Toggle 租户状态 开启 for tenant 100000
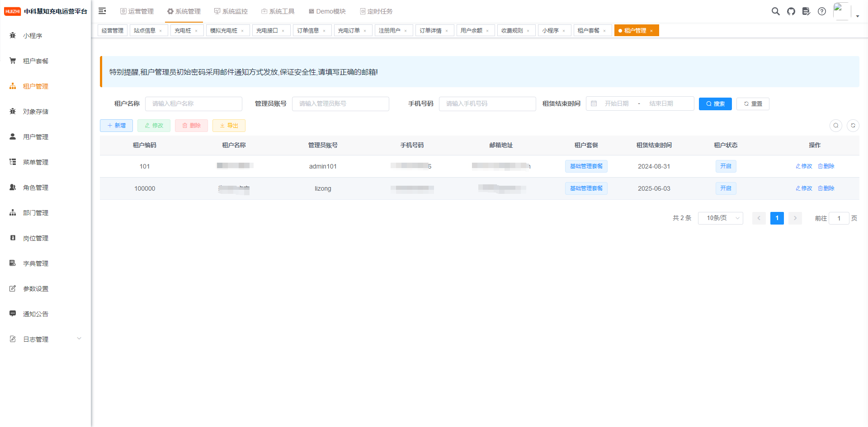Viewport: 868px width, 427px height. [x=726, y=188]
